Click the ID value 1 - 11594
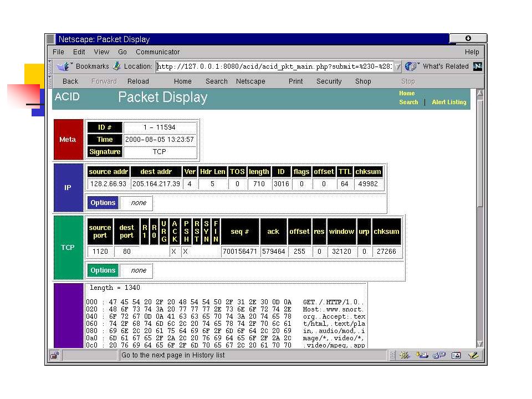Image resolution: width=532 pixels, height=399 pixels. (160, 127)
